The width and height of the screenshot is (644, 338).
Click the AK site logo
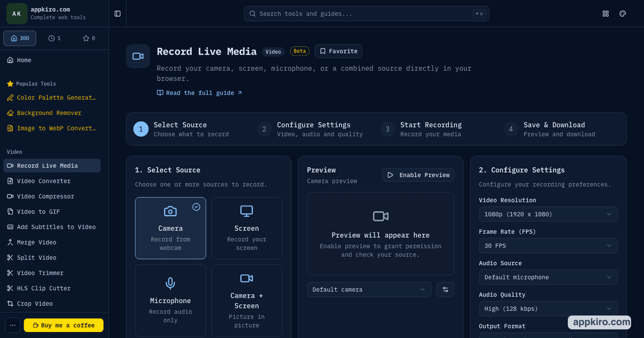[x=17, y=13]
